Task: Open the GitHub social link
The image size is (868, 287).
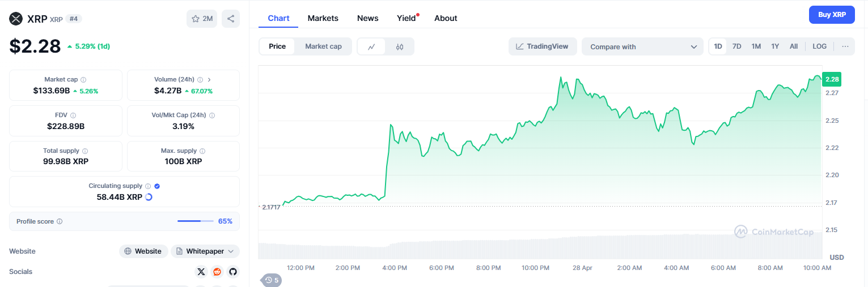Action: 232,272
